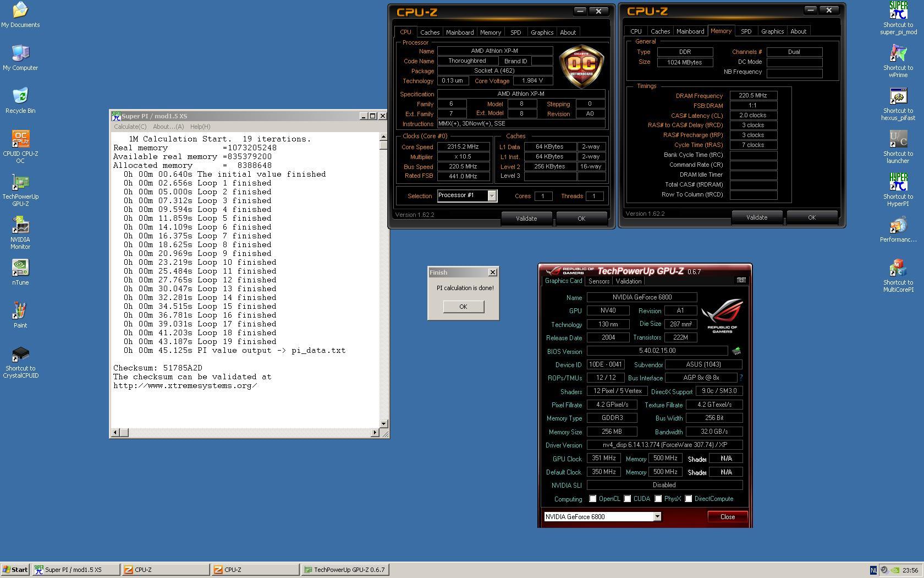Switch to Memory tab in left CPU-Z

click(x=490, y=32)
